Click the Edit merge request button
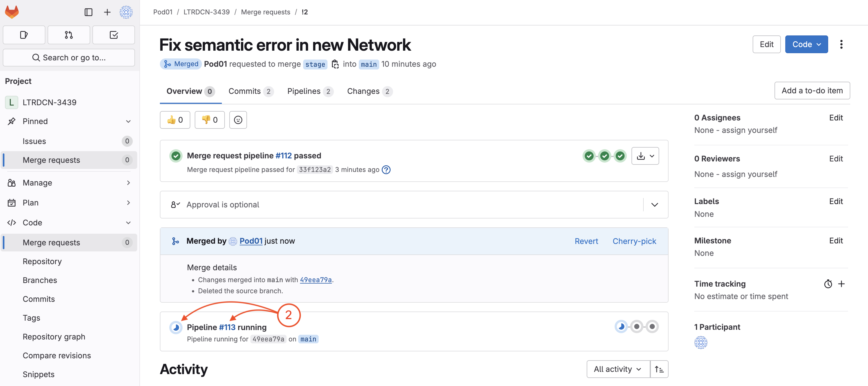 pyautogui.click(x=766, y=45)
